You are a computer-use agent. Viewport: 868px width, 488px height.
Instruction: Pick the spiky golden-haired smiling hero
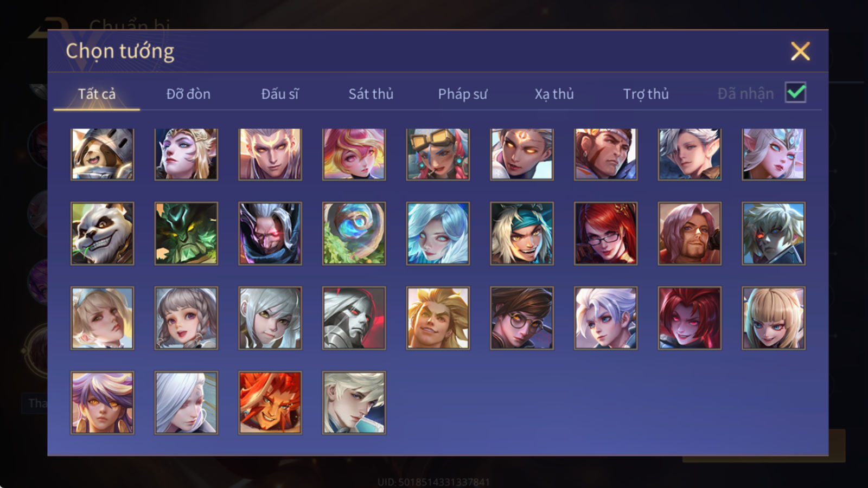pos(438,318)
